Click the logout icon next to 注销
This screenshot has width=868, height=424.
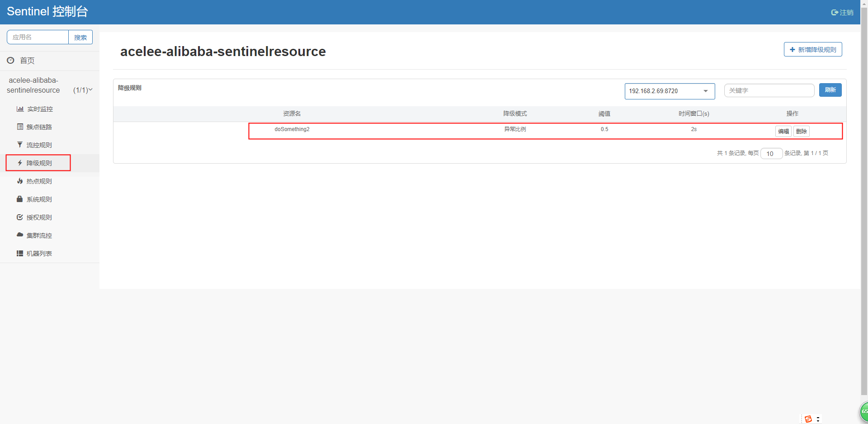tap(835, 13)
